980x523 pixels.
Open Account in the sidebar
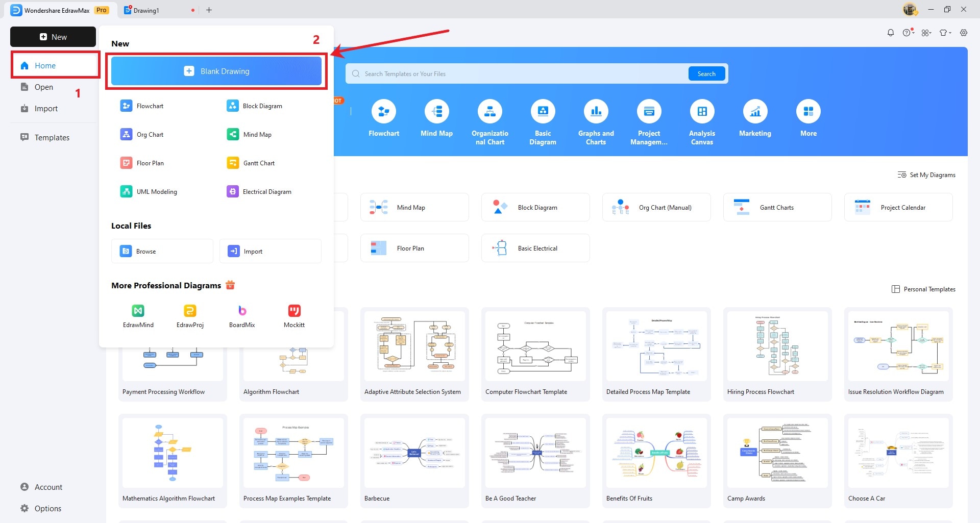(x=48, y=487)
